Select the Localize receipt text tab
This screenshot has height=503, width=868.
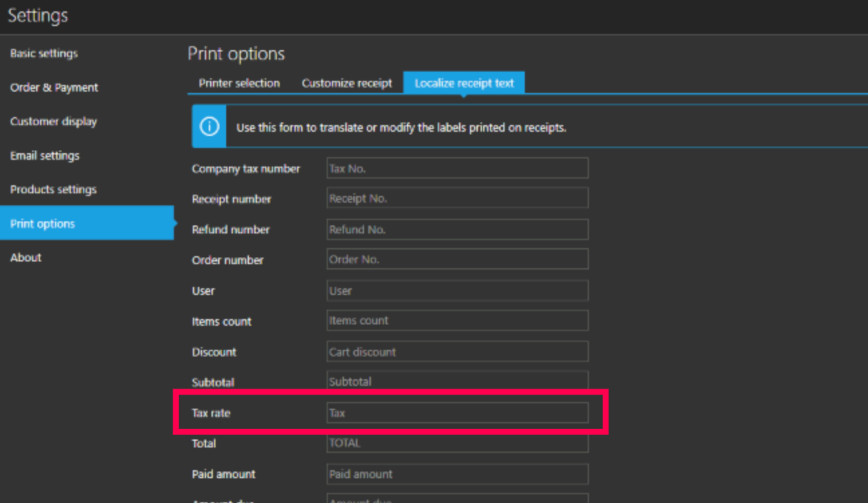(464, 84)
